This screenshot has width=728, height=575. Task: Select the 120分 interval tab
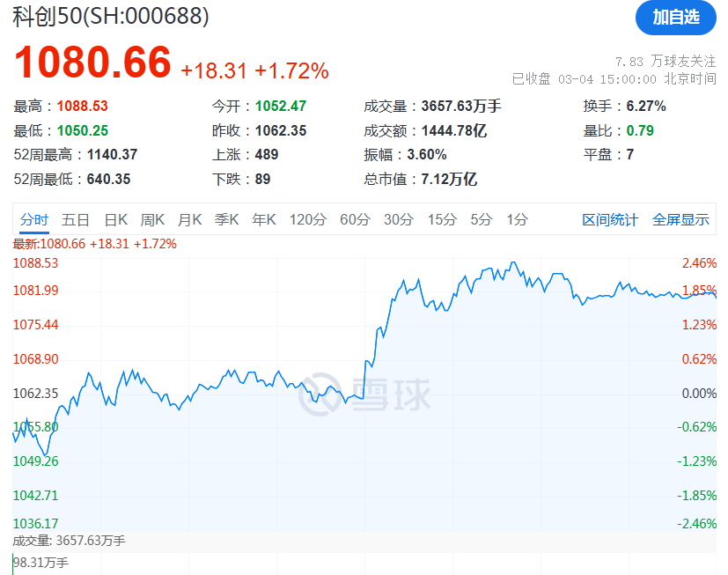[x=307, y=220]
